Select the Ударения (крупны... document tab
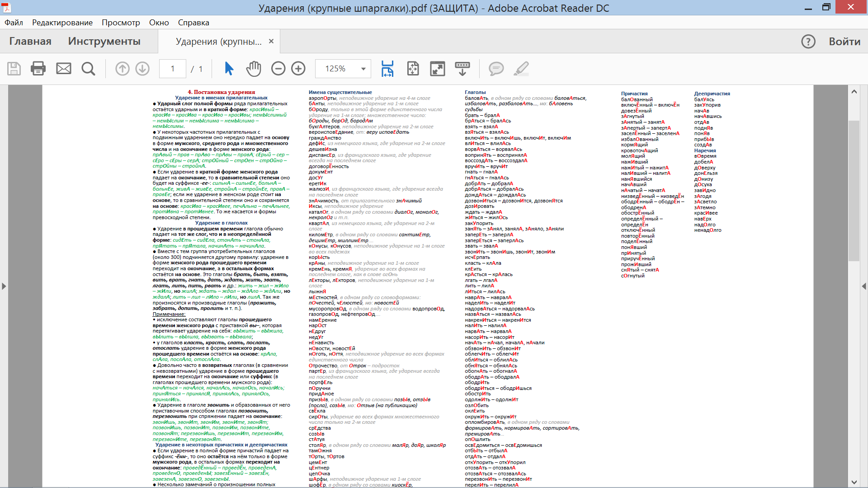 [219, 42]
